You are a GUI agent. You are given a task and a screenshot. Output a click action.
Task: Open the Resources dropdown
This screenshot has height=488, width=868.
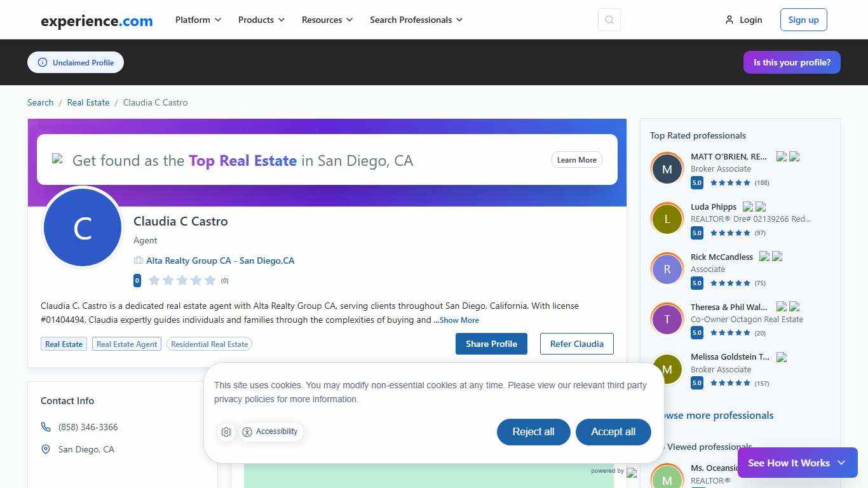click(x=327, y=20)
